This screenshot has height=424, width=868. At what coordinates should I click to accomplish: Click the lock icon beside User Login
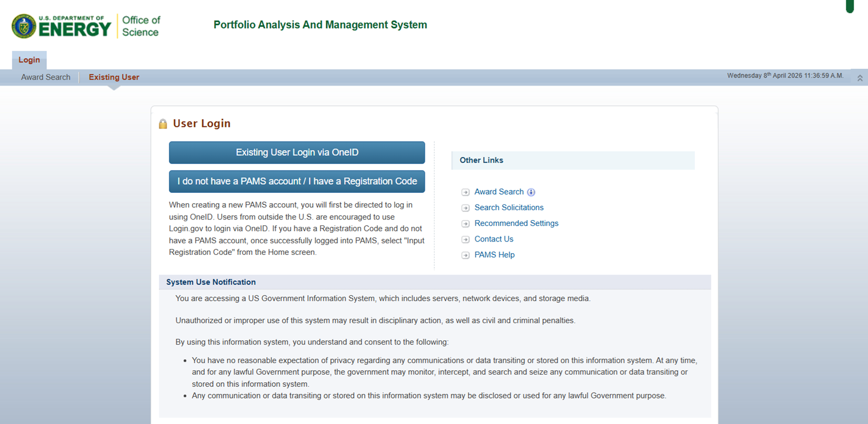[163, 123]
